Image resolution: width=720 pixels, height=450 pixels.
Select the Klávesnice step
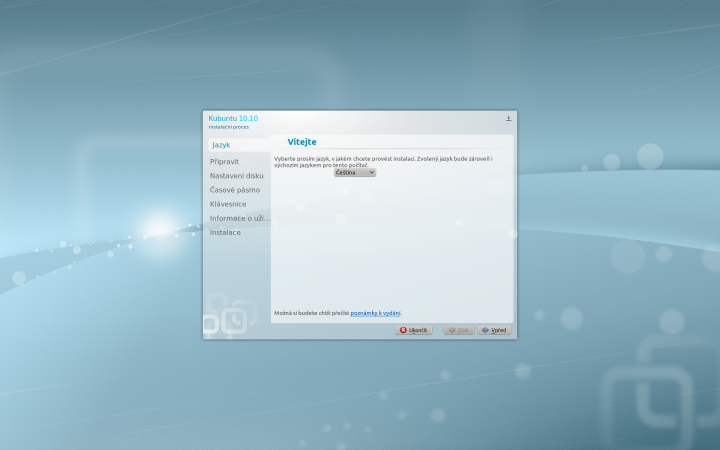[x=228, y=204]
